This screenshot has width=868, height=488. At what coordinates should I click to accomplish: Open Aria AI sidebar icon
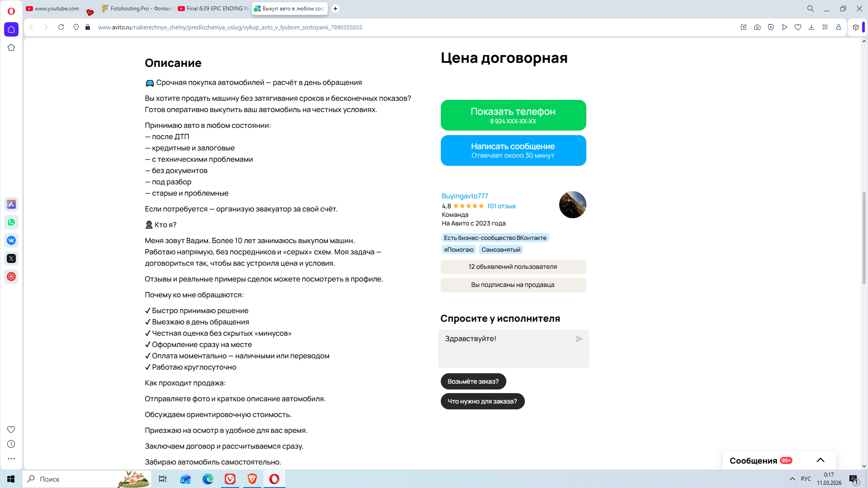click(11, 204)
